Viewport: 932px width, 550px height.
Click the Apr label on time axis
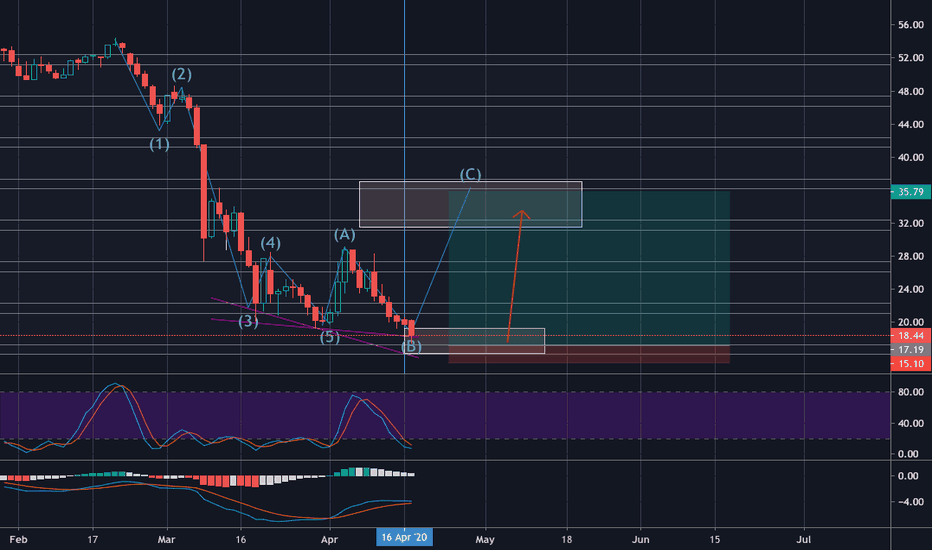click(x=329, y=539)
